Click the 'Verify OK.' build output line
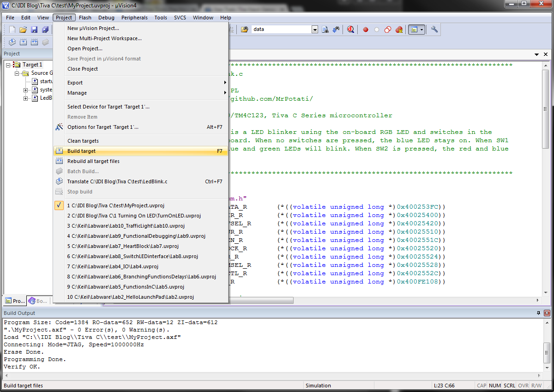The width and height of the screenshot is (554, 392). coord(22,367)
